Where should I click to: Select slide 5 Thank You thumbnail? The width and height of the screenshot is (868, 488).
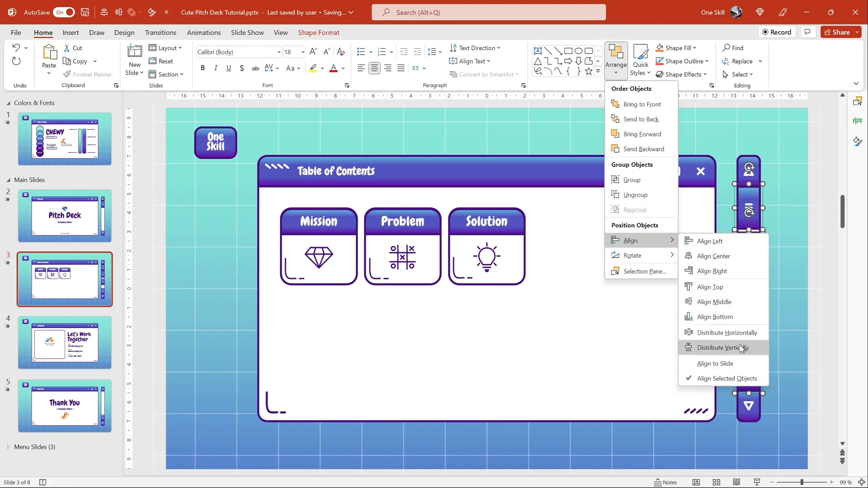[65, 406]
